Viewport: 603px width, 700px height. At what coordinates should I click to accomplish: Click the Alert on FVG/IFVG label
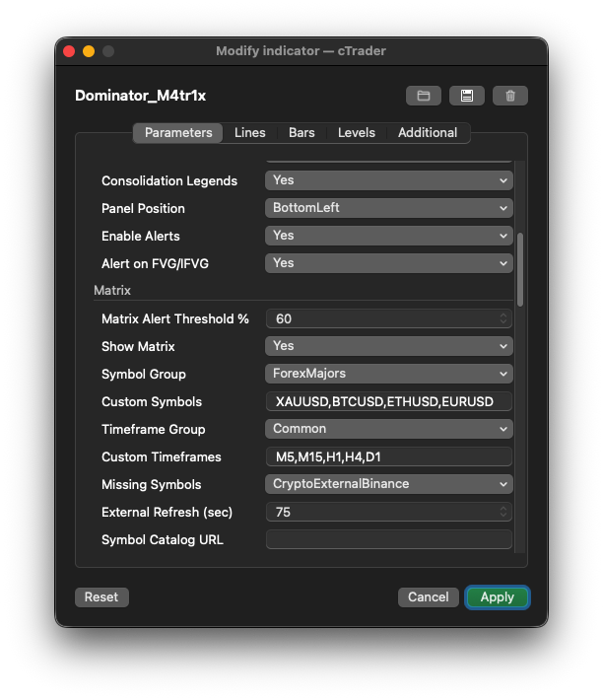coord(156,264)
